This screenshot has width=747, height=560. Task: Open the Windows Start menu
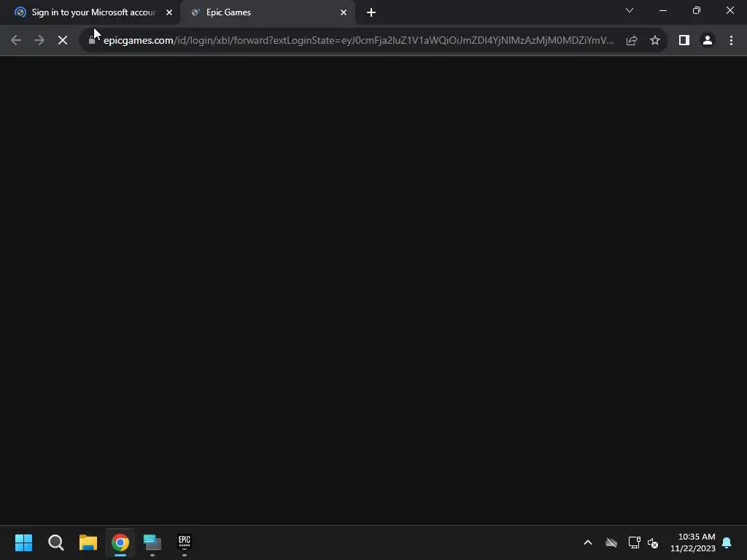click(23, 542)
